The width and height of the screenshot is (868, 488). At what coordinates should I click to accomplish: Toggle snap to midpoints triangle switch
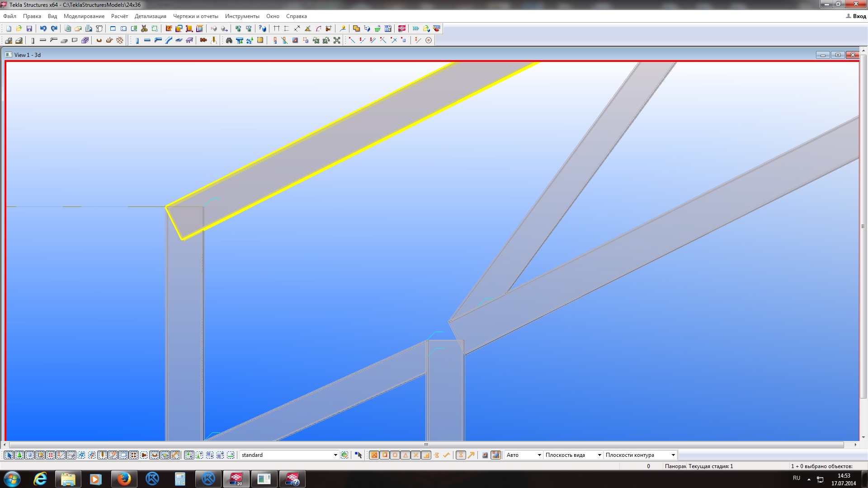tap(406, 455)
